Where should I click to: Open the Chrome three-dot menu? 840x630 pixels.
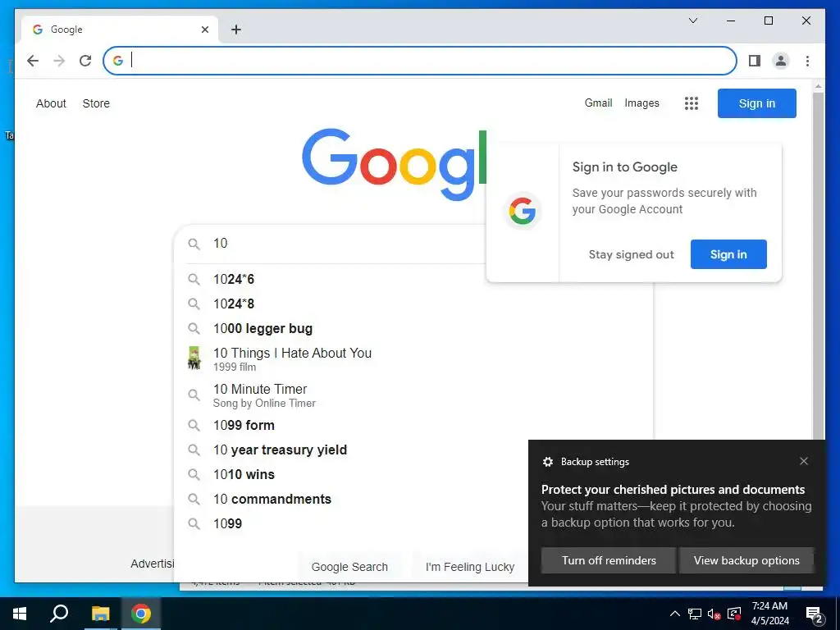coord(807,61)
